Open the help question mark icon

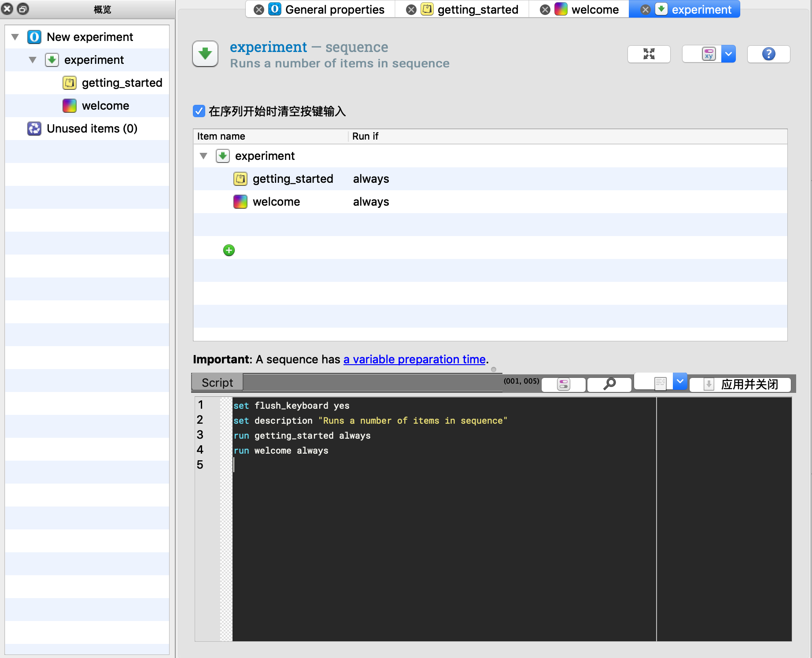click(768, 54)
